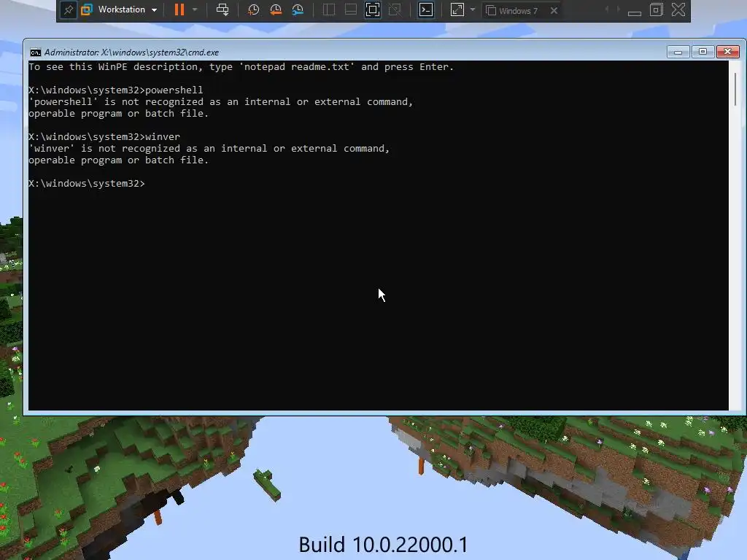This screenshot has width=747, height=560.
Task: Click the 'X:\windows\system32>powershell' line
Action: (x=116, y=90)
